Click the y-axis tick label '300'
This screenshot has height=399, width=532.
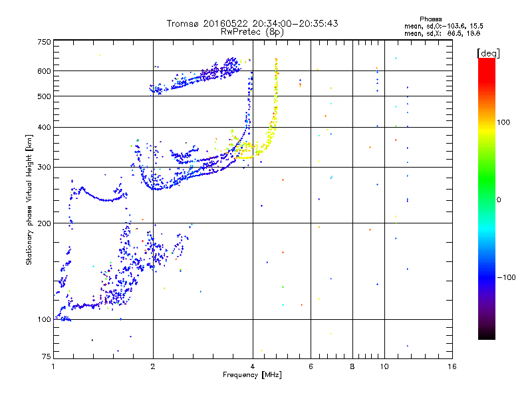click(44, 167)
